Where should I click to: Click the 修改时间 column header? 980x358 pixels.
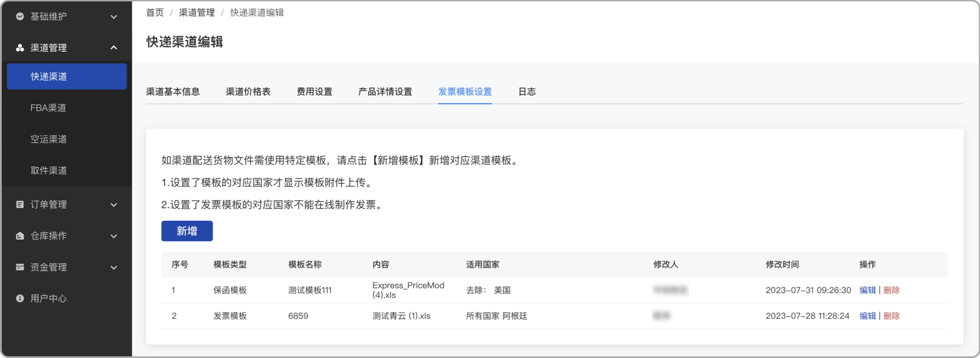pos(782,265)
